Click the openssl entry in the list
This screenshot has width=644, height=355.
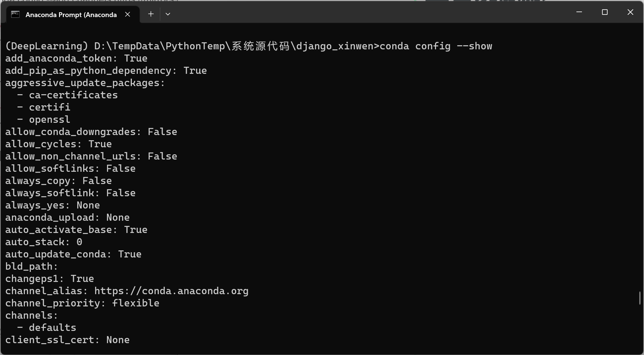pos(49,119)
